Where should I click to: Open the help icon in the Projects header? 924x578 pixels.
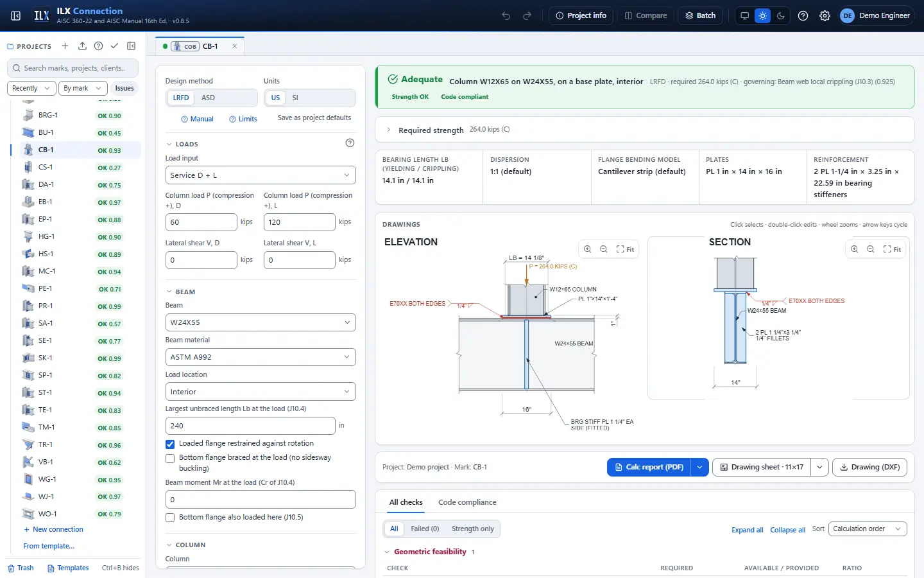(98, 46)
